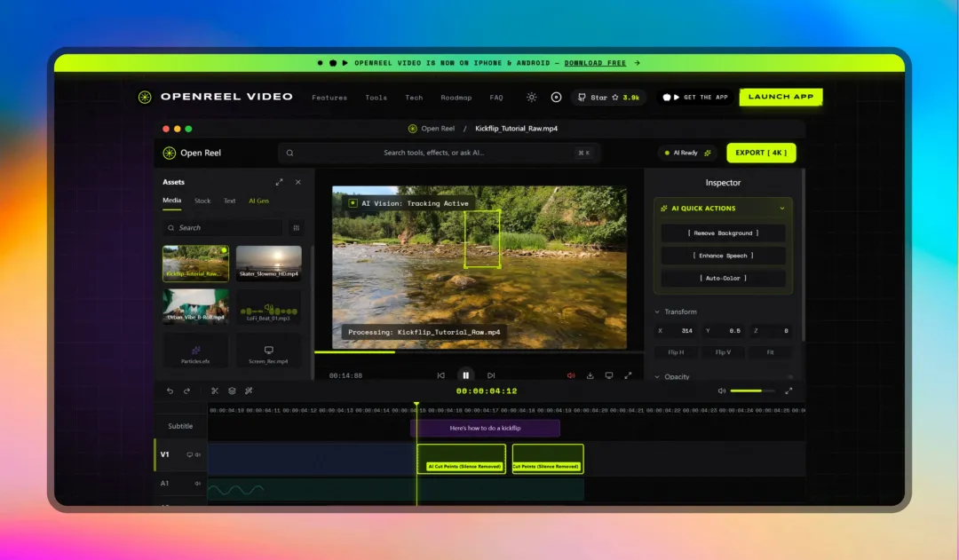Select the Kickflip_Tutorial_Raw thumbnail

(x=195, y=264)
